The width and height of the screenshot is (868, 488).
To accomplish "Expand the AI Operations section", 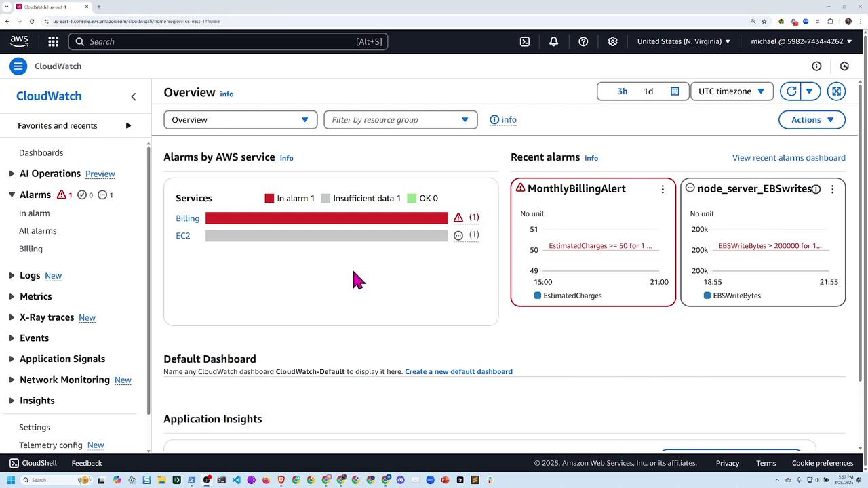I will [12, 174].
